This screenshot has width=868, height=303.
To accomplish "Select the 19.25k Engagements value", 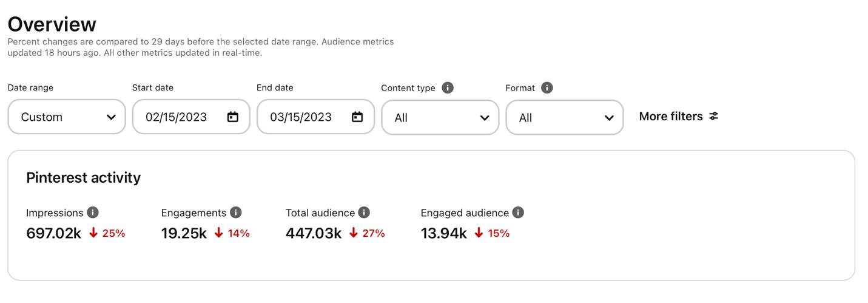I will click(184, 233).
